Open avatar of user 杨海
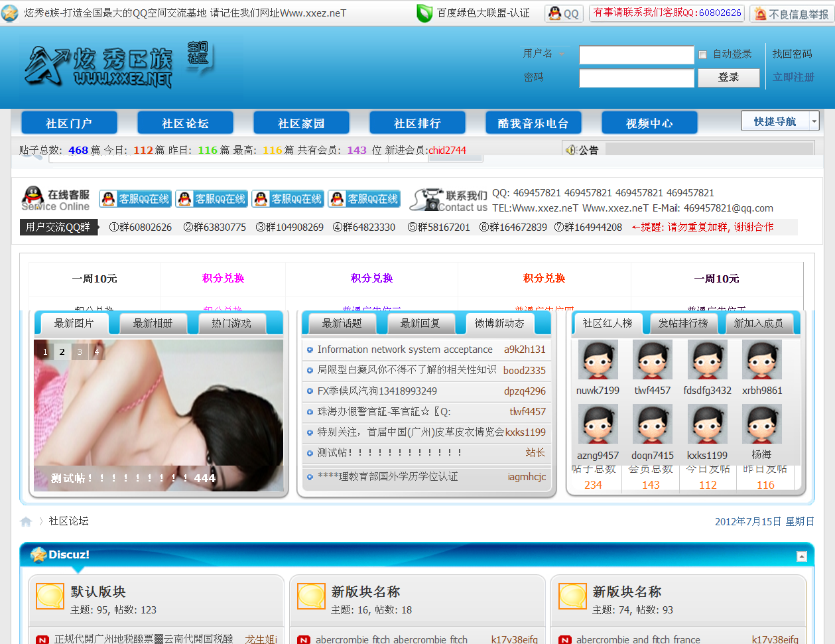This screenshot has width=835, height=644. pyautogui.click(x=762, y=424)
